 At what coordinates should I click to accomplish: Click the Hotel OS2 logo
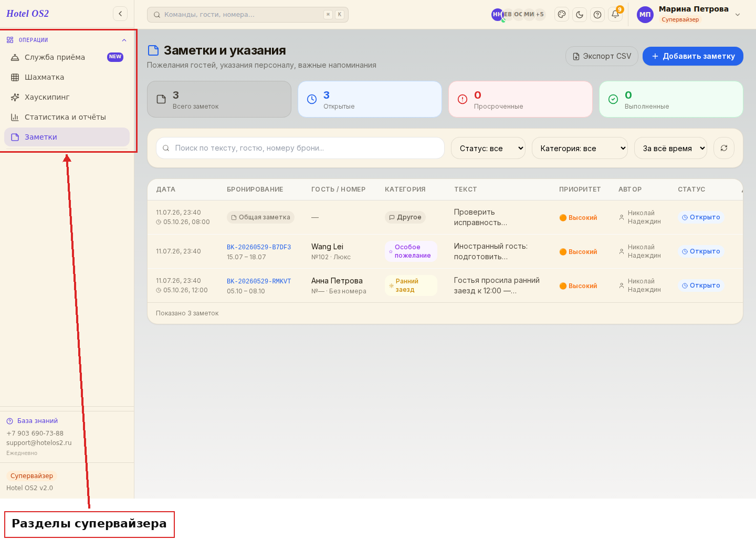coord(27,14)
